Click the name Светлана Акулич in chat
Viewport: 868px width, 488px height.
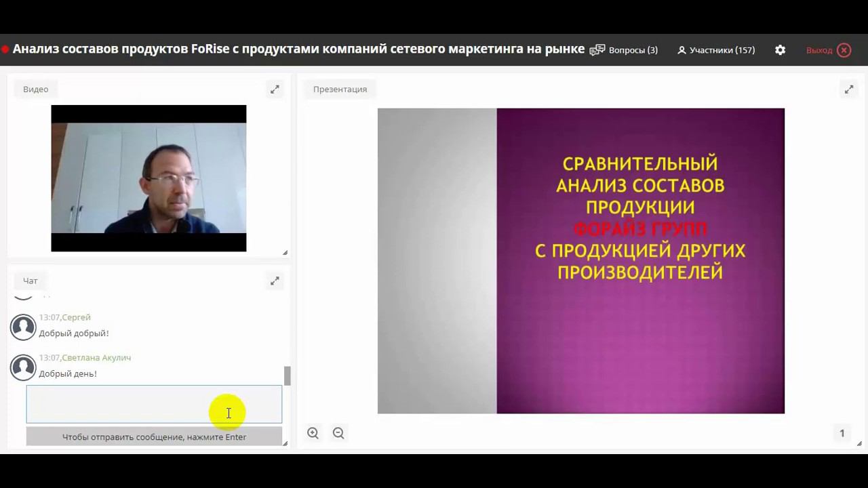click(x=96, y=357)
